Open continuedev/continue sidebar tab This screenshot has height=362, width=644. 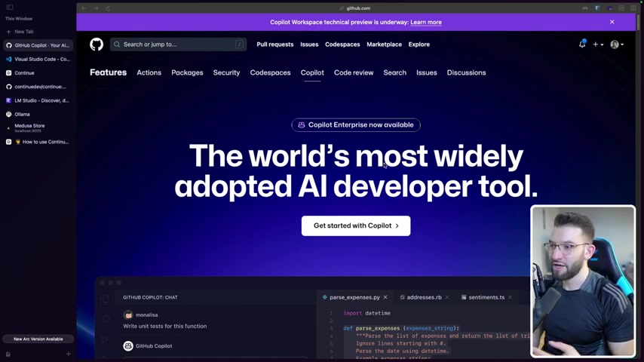tap(38, 87)
